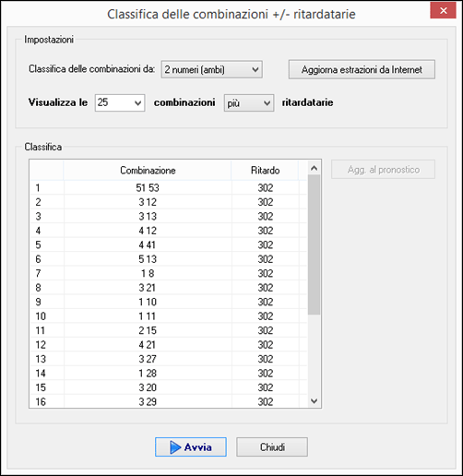Image resolution: width=463 pixels, height=476 pixels.
Task: Open the '2 numeri (ambi)' dropdown
Action: [211, 69]
